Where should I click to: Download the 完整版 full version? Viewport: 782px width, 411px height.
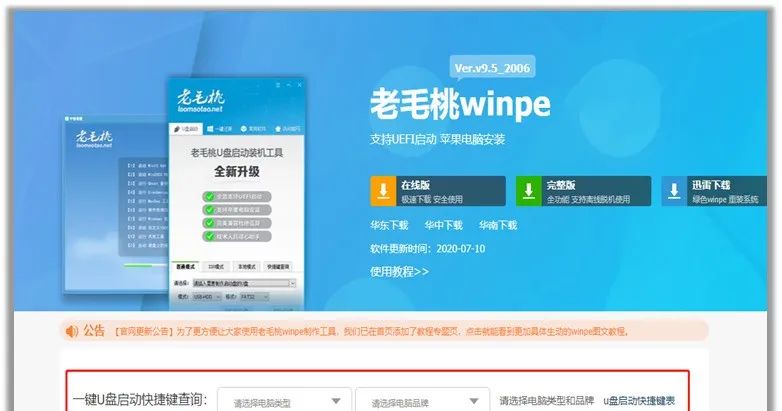click(584, 191)
